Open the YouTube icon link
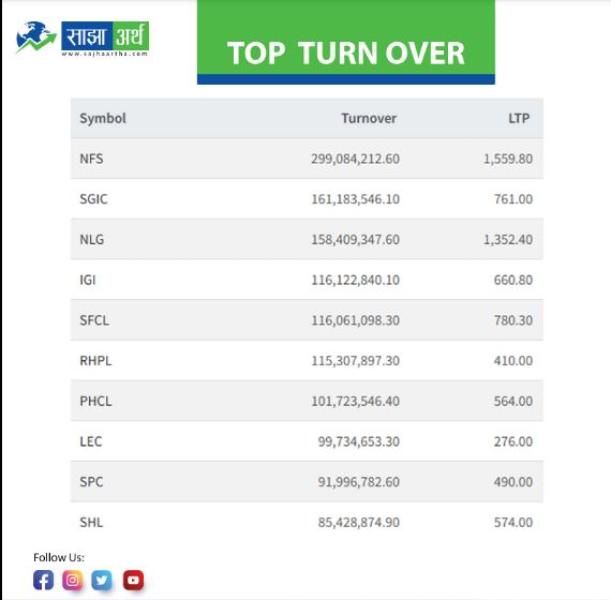The image size is (611, 600). click(x=133, y=580)
